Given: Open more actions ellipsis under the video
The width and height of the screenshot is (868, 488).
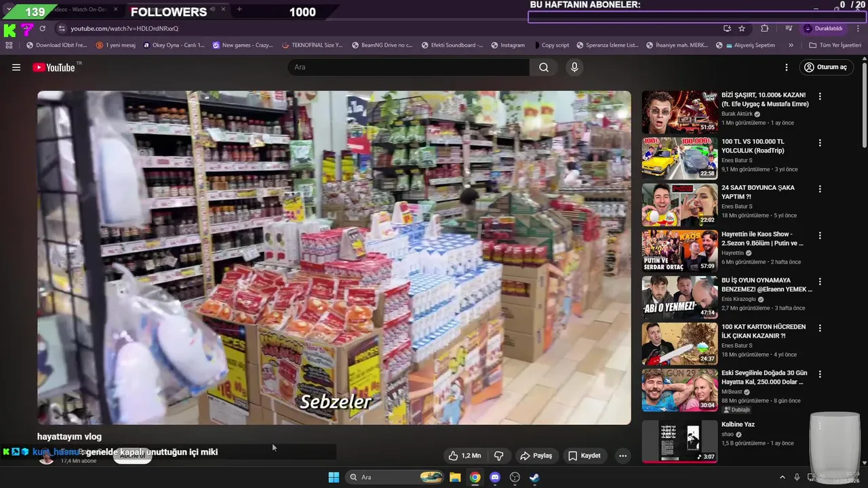Looking at the screenshot, I should 623,455.
